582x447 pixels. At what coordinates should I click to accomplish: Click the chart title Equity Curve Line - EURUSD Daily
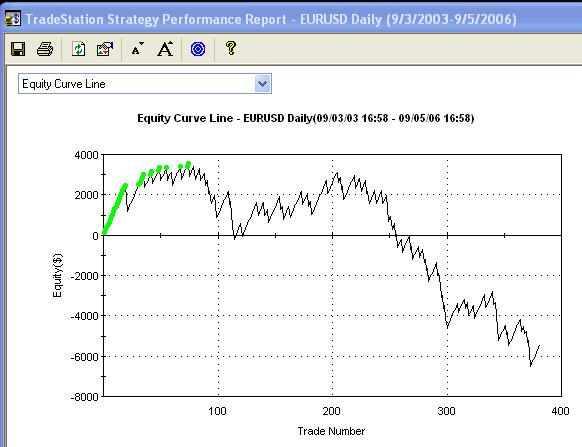305,118
